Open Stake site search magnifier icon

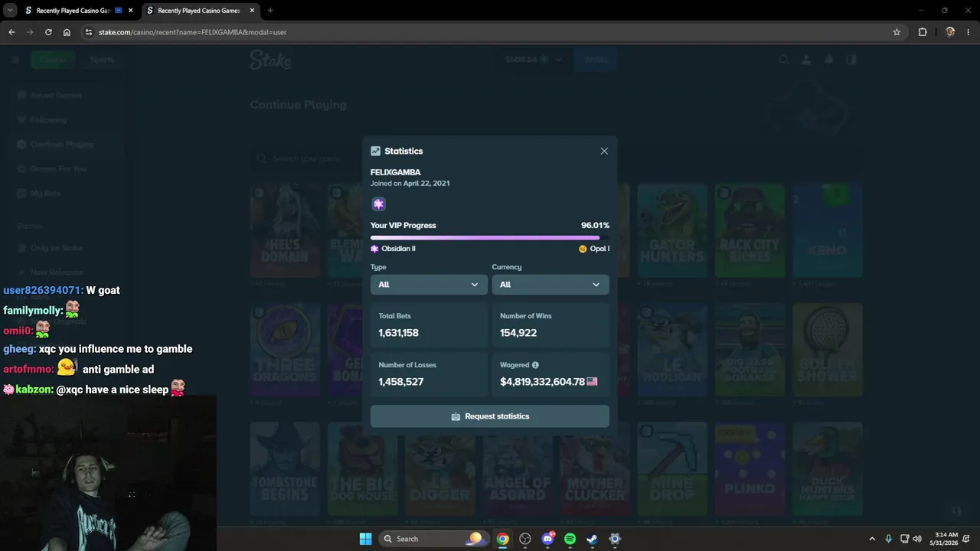(x=783, y=60)
